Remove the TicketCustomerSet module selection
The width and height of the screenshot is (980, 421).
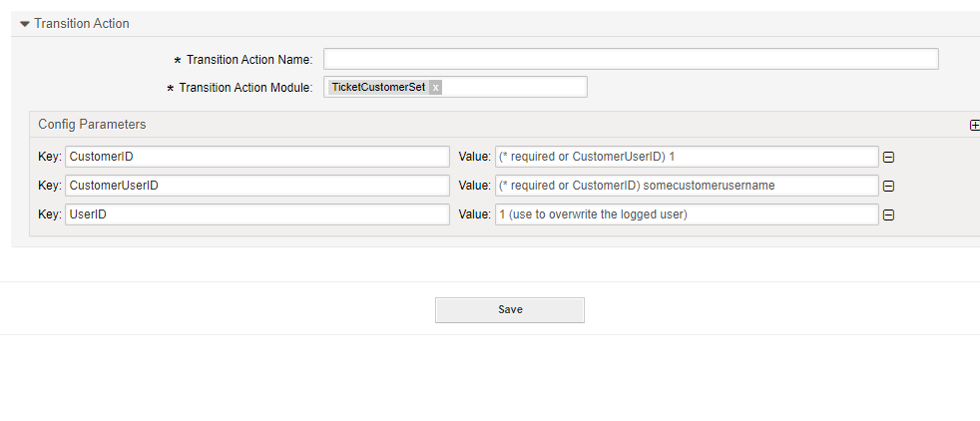tap(435, 88)
